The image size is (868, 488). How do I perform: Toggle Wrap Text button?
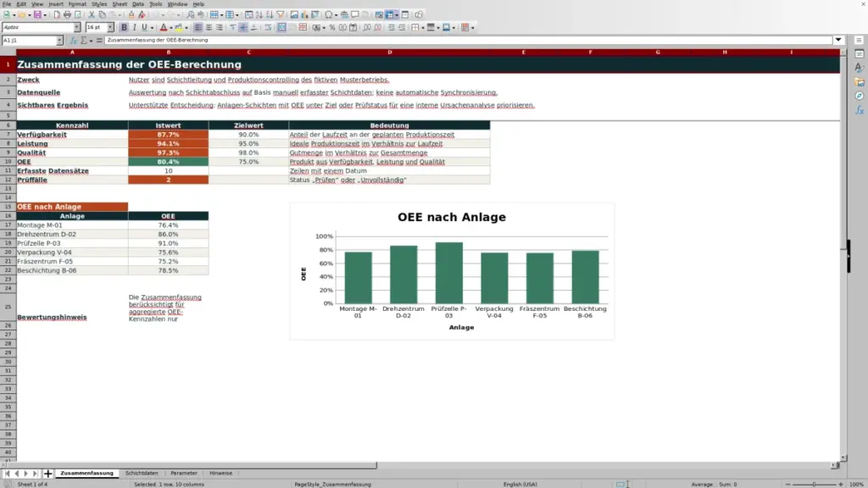(x=268, y=28)
